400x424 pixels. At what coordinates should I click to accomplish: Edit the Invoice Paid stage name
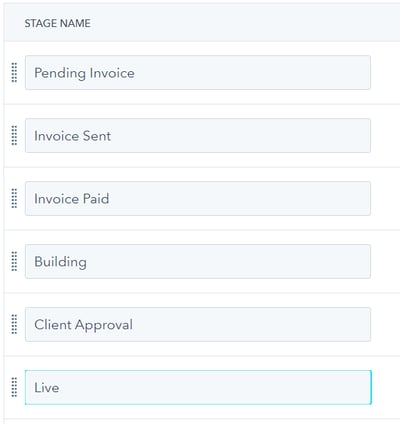click(198, 199)
